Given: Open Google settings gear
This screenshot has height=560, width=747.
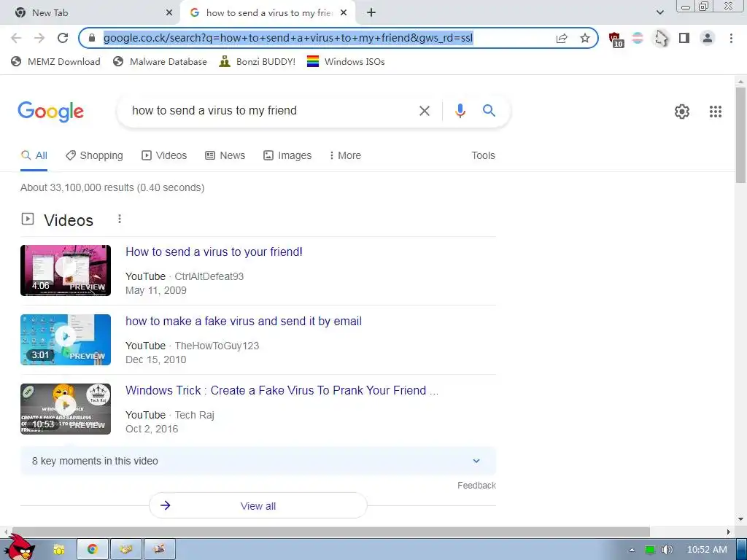Looking at the screenshot, I should pos(682,112).
